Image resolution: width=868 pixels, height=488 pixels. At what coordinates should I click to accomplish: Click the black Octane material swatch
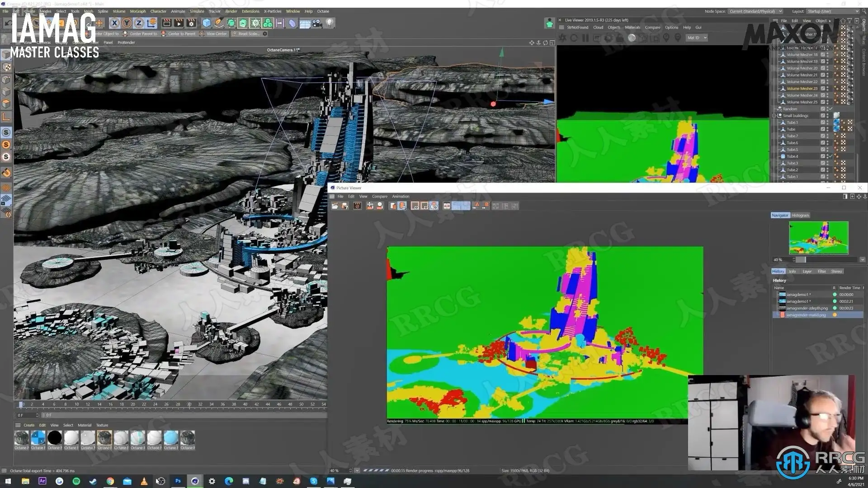[55, 437]
